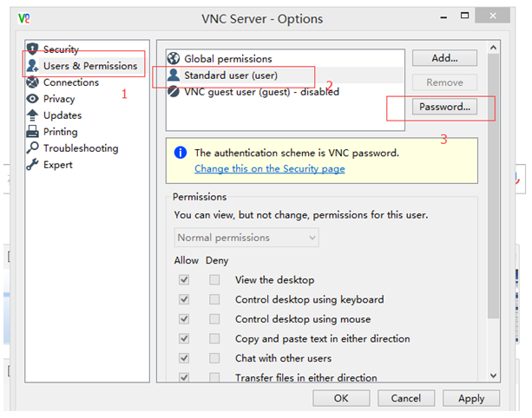532x418 pixels.
Task: Click the Apply button
Action: pos(471,398)
